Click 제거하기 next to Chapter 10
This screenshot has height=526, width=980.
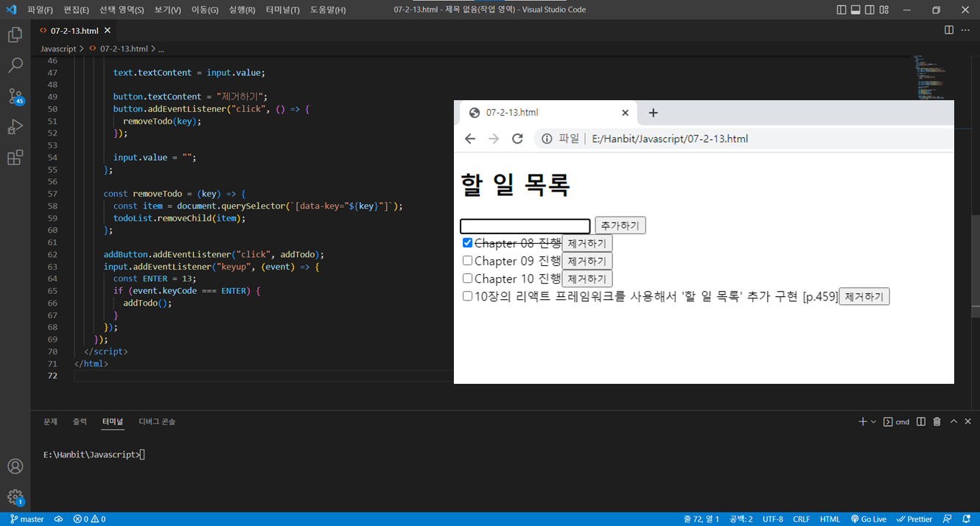(x=587, y=278)
